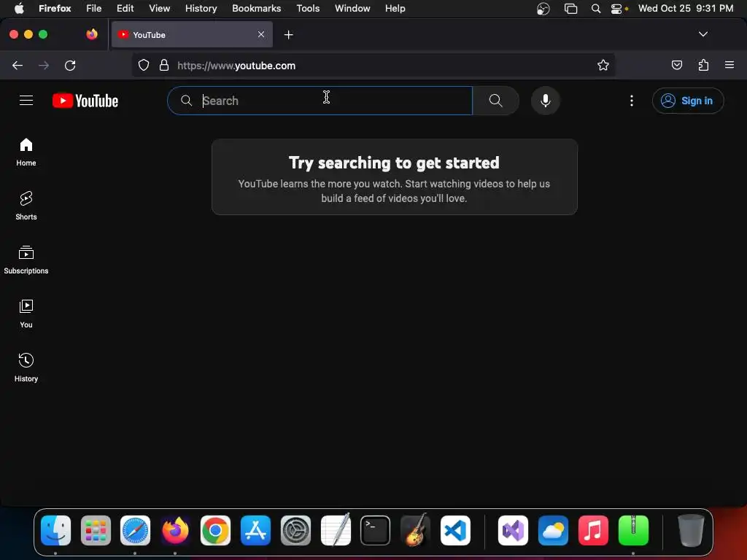Open the green archive utility in Dock
This screenshot has height=560, width=747.
[633, 531]
